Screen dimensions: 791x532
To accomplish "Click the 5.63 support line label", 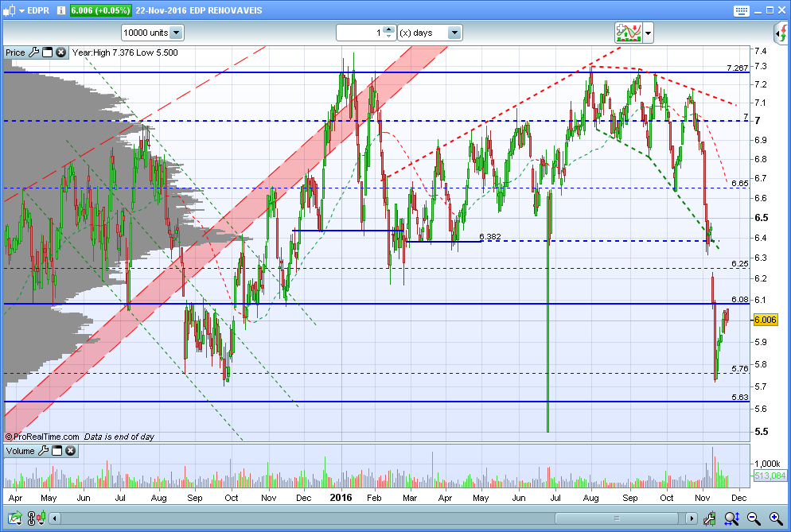I will (x=739, y=398).
